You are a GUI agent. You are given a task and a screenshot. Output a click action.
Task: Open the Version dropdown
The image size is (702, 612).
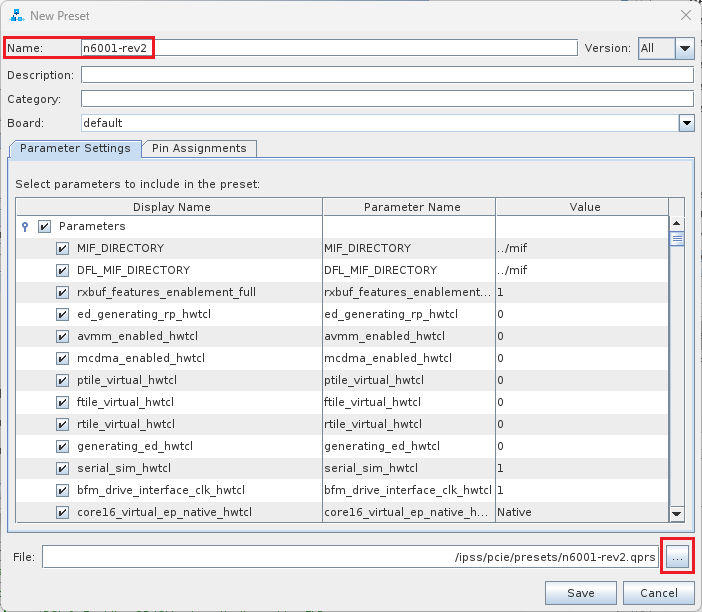pos(684,48)
